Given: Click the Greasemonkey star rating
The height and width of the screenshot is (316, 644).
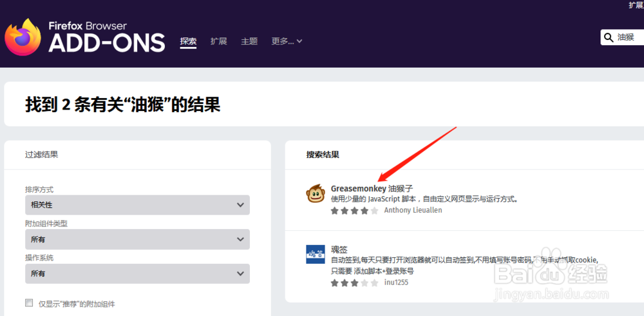Looking at the screenshot, I should [354, 210].
